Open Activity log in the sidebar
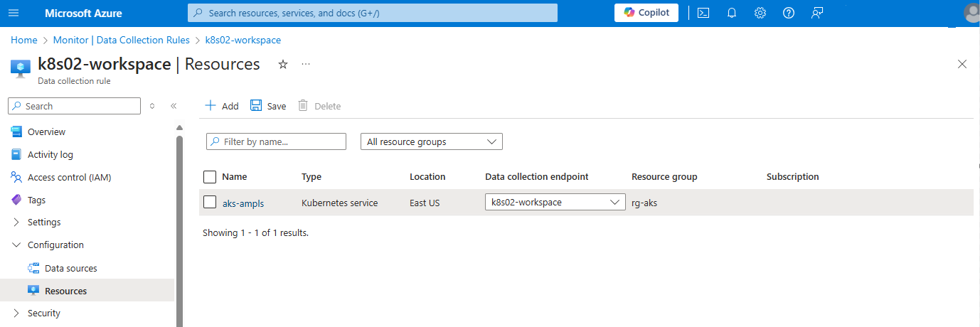The height and width of the screenshot is (327, 980). coord(50,154)
